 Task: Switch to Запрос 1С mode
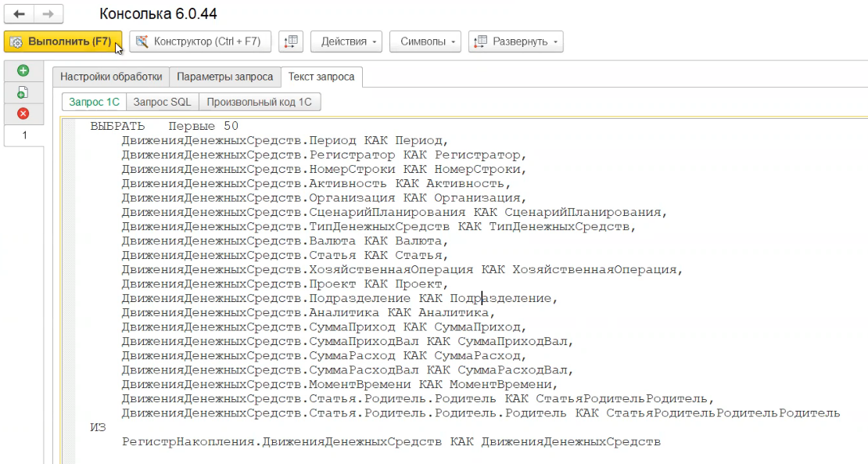[x=94, y=102]
